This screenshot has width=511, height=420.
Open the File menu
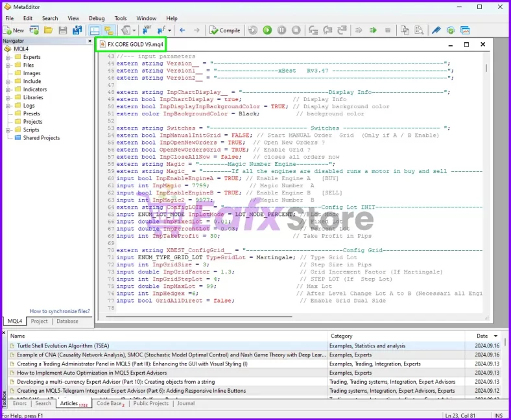[10, 18]
